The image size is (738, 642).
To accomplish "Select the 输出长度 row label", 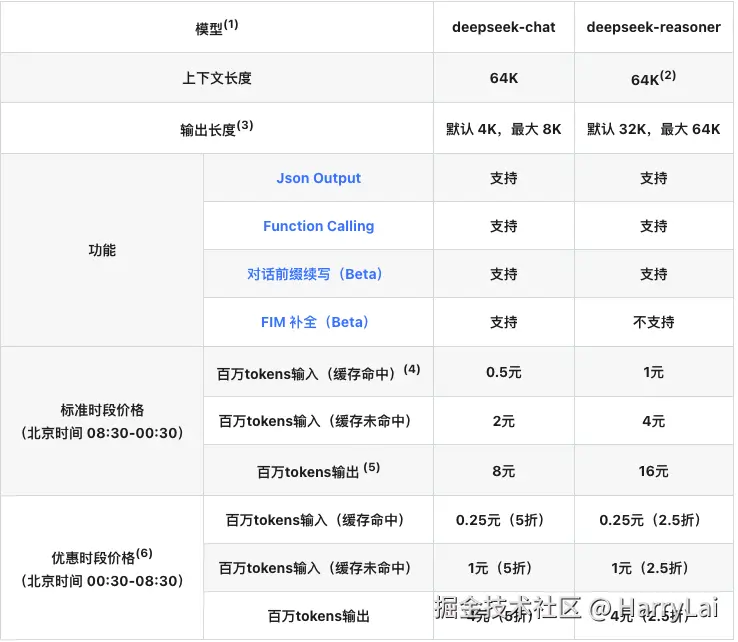I will [217, 128].
